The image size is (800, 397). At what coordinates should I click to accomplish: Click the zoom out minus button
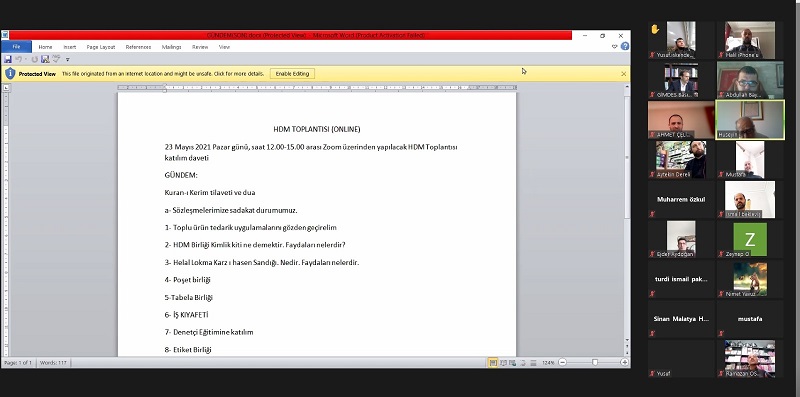562,362
